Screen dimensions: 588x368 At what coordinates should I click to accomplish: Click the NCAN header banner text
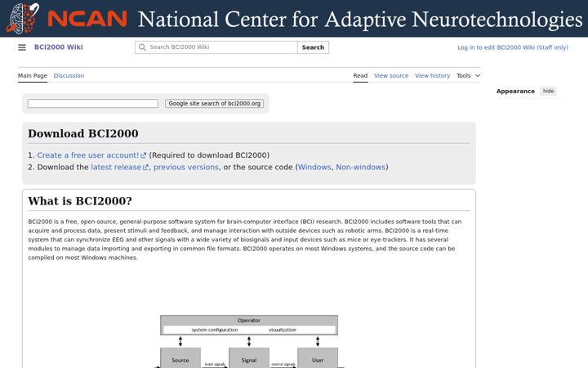[x=360, y=19]
